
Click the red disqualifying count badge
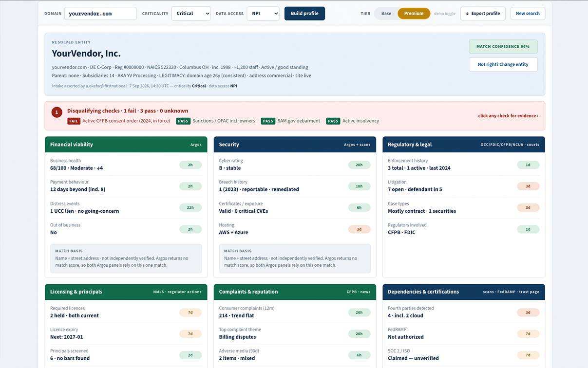[x=57, y=112]
